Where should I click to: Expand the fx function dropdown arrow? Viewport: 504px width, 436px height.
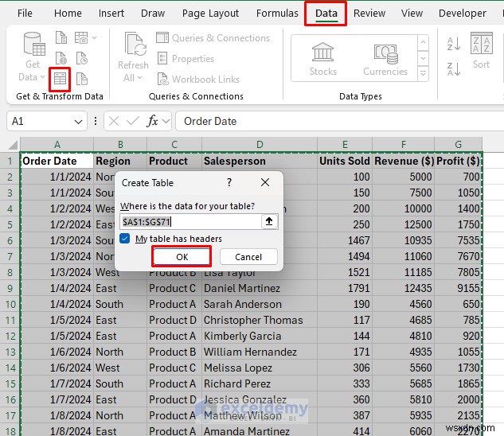[166, 122]
